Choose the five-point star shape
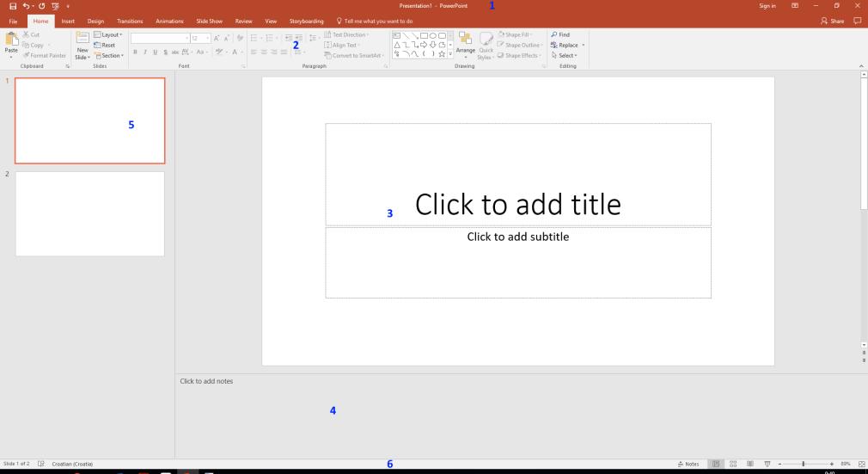 click(442, 54)
